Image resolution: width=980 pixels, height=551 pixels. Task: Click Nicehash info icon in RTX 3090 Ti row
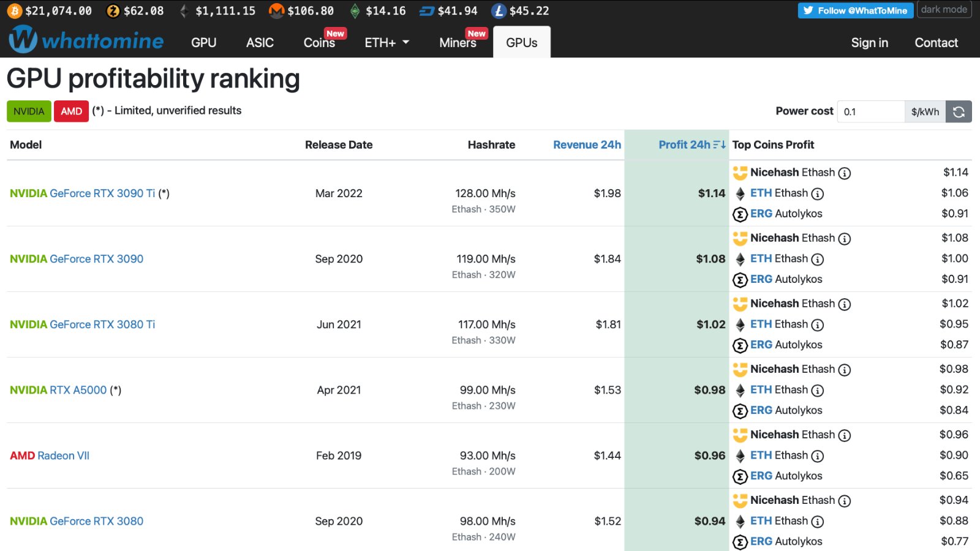click(x=845, y=173)
